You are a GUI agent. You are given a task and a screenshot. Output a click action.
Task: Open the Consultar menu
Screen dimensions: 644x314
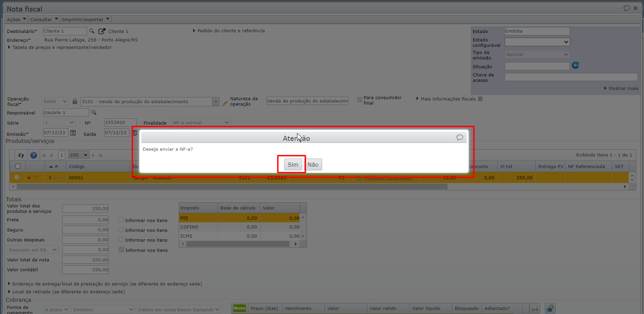(44, 19)
